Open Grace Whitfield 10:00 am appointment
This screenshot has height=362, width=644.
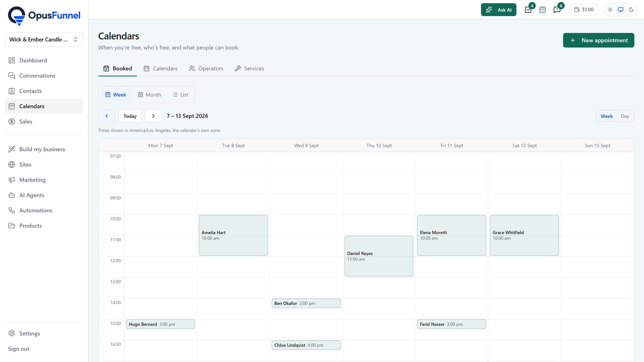tap(524, 235)
